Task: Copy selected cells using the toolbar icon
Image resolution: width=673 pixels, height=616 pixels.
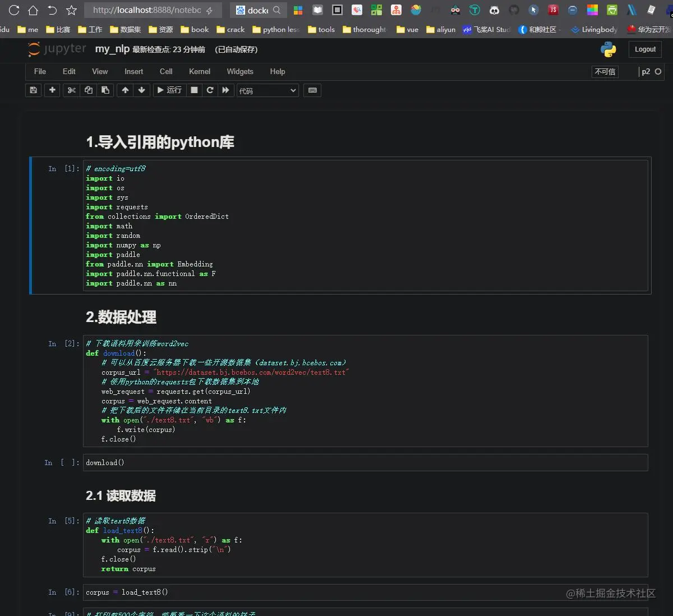Action: pos(89,90)
